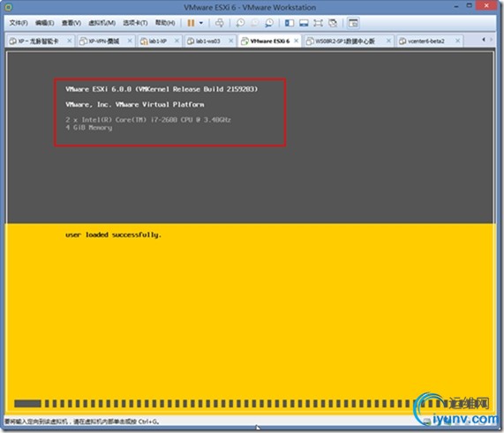Open the 编辑(E) menu

click(44, 23)
